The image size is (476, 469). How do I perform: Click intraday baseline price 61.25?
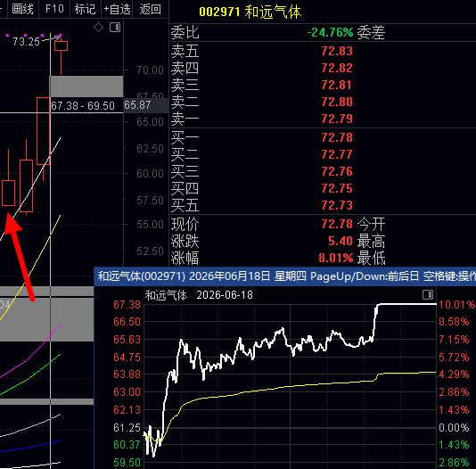127,427
